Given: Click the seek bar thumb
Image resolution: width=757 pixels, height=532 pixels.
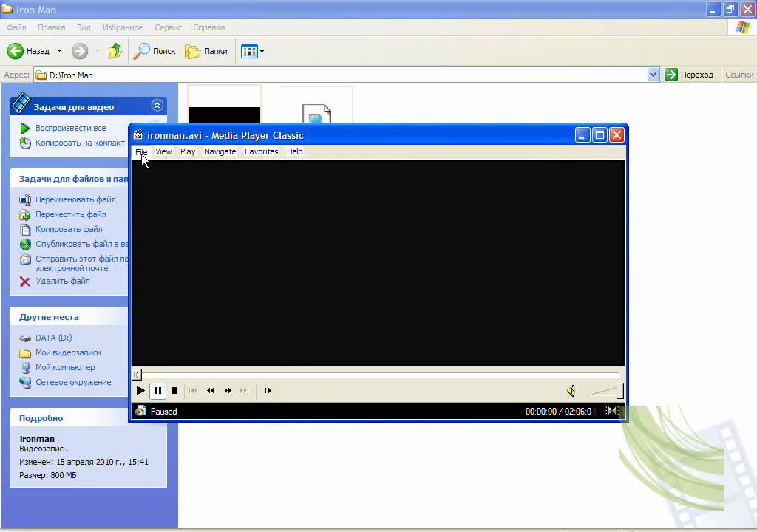Looking at the screenshot, I should (138, 375).
